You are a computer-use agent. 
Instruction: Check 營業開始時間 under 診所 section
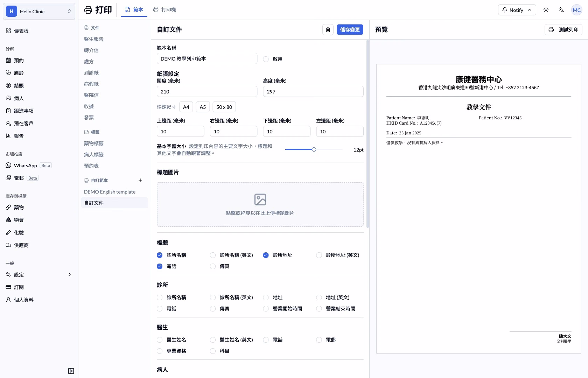[266, 309]
